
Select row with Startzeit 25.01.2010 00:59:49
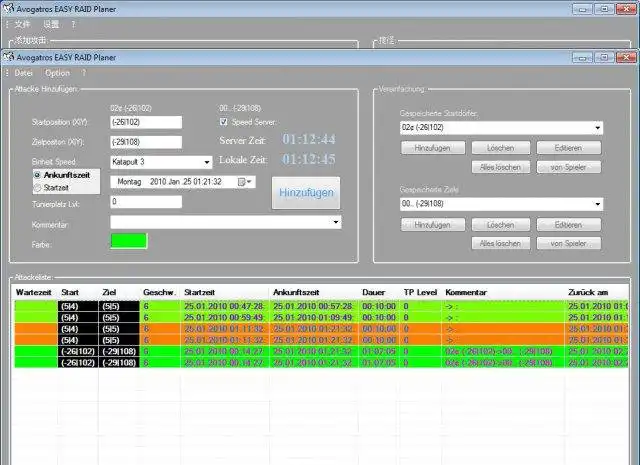322,318
